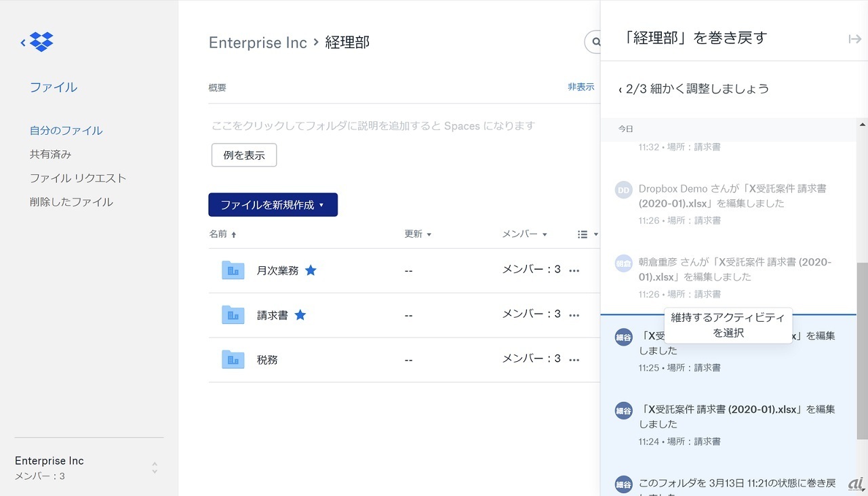The height and width of the screenshot is (496, 868).
Task: Close rewind panel with arrow icon
Action: pos(854,39)
